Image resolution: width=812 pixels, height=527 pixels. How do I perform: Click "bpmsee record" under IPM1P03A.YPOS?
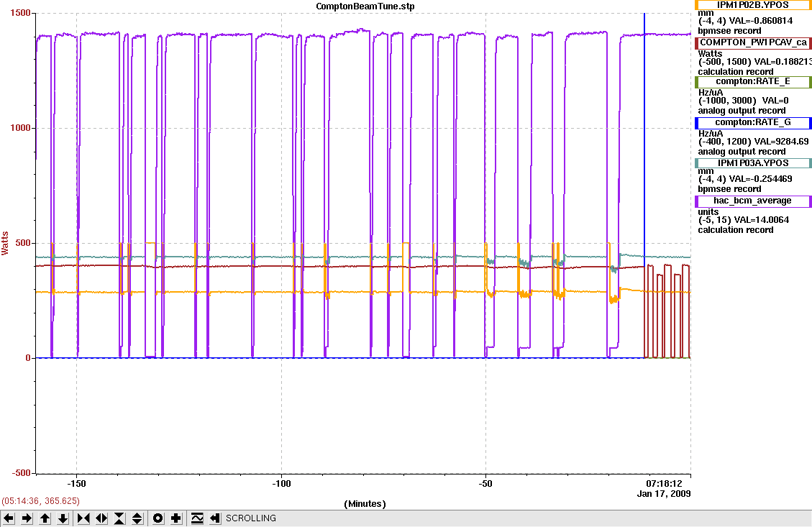tap(730, 189)
